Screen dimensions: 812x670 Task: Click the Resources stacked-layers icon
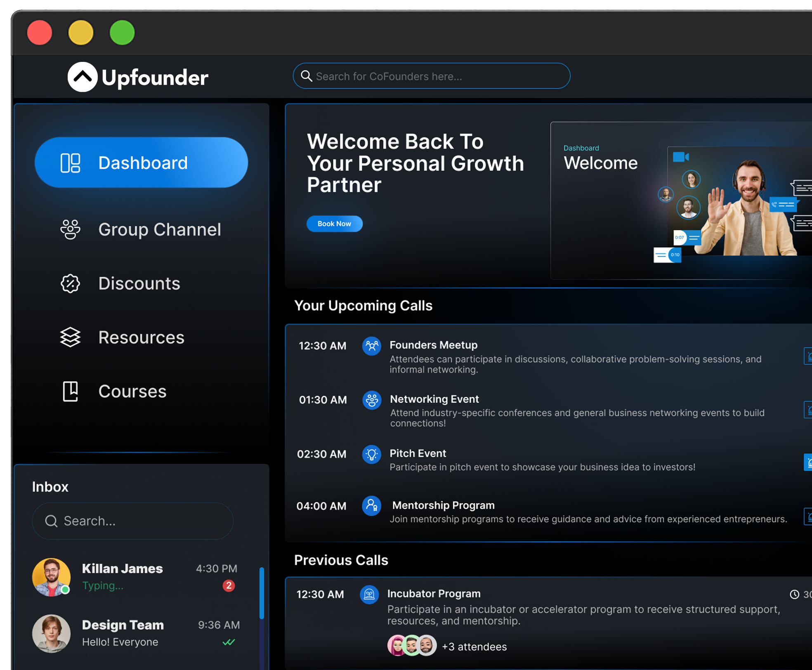click(70, 337)
